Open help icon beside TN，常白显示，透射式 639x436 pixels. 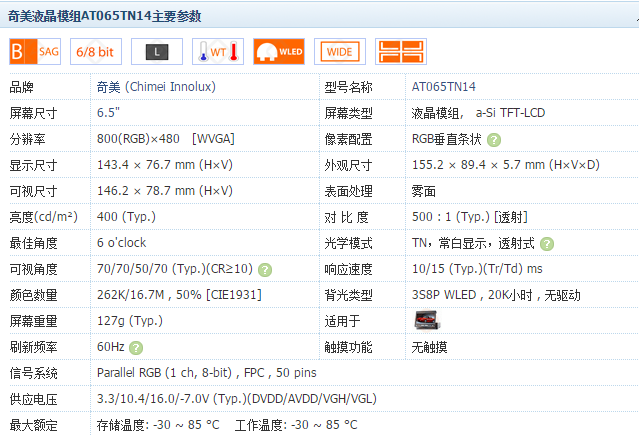(547, 244)
